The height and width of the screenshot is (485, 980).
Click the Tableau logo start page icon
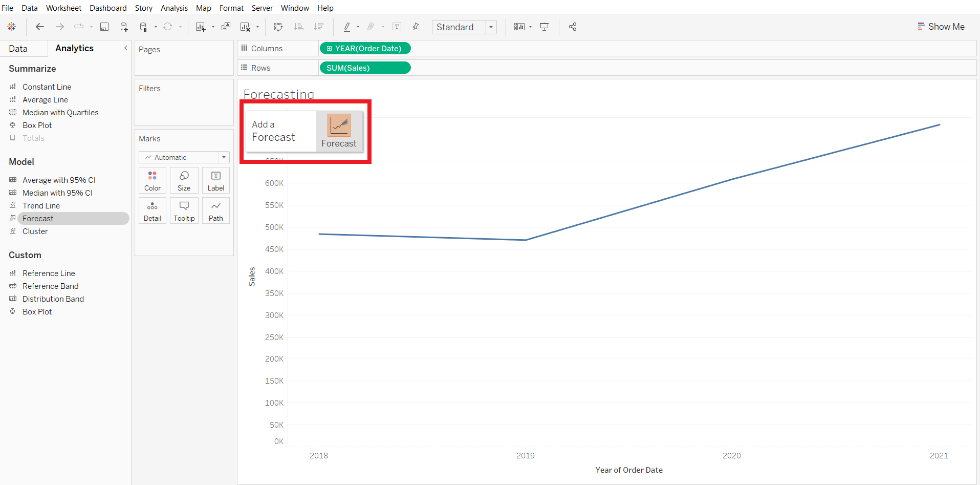(12, 27)
